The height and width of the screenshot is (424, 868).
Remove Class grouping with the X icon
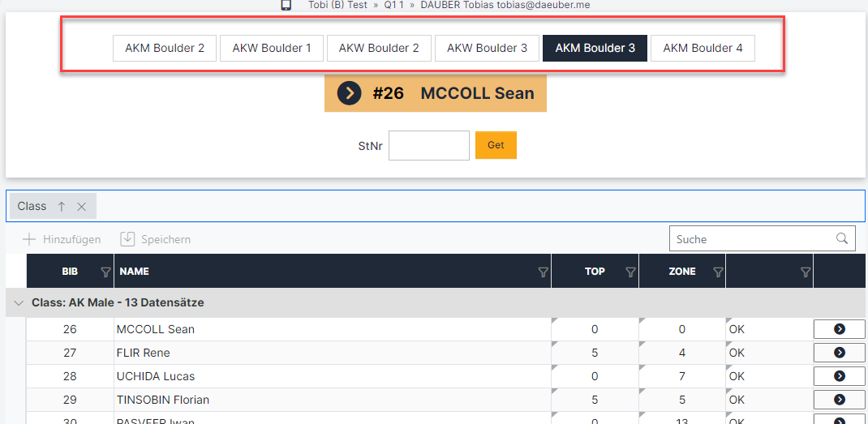coord(81,206)
